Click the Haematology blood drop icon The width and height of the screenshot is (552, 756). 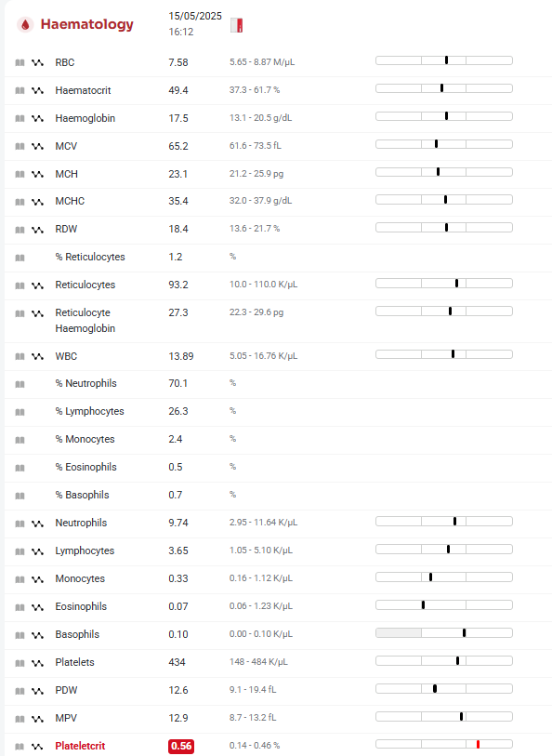pyautogui.click(x=25, y=24)
